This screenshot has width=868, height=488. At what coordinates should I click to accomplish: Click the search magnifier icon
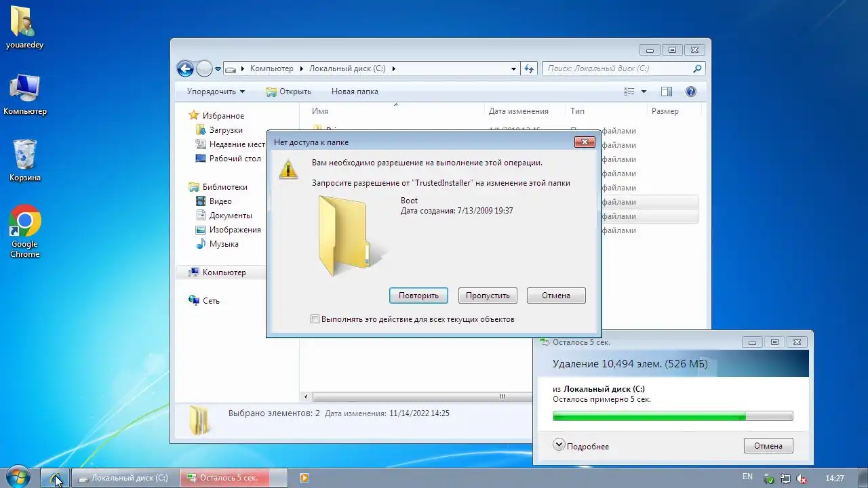click(x=697, y=68)
